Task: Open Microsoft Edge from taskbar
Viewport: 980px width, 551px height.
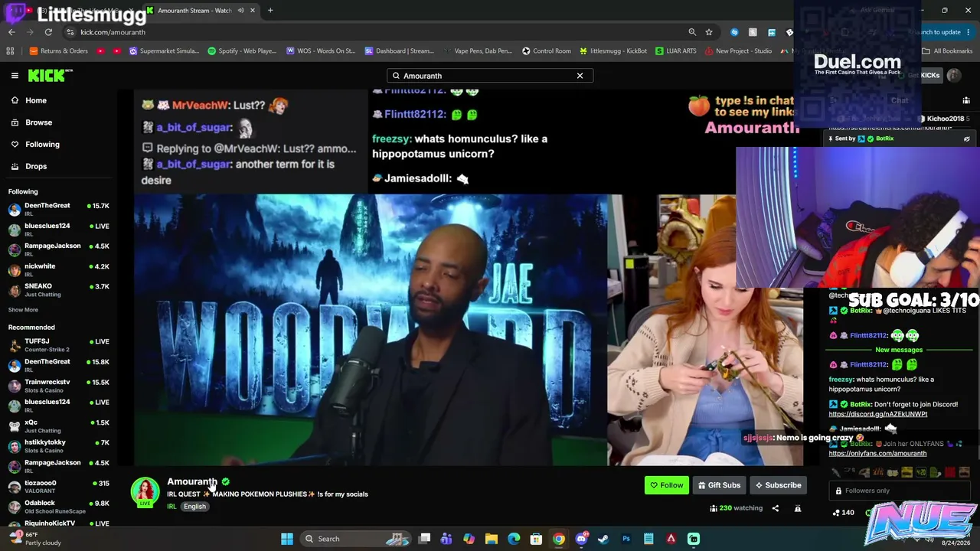Action: pos(514,539)
